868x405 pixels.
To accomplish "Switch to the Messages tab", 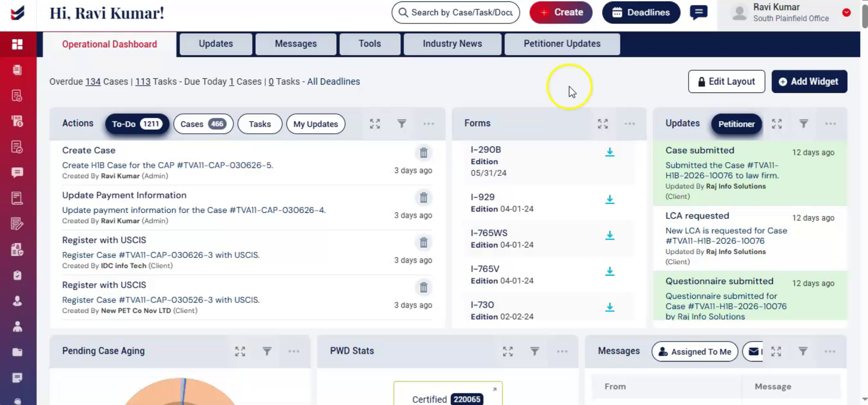I will 295,44.
